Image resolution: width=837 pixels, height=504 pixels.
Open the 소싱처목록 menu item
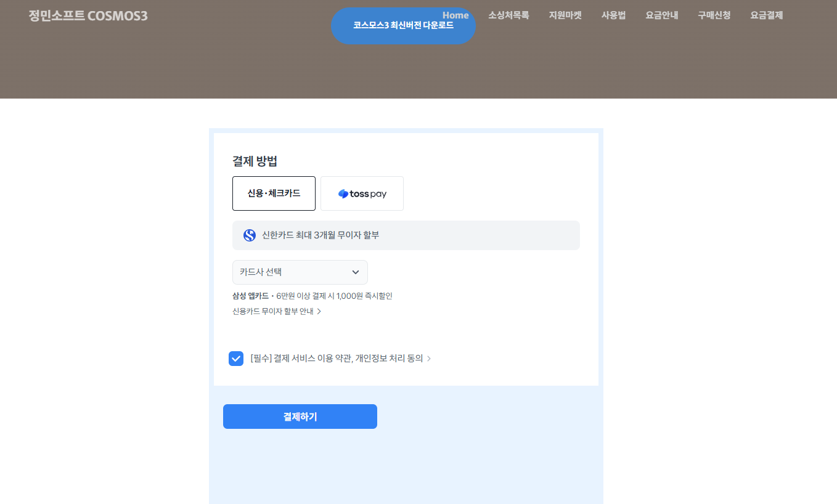pyautogui.click(x=508, y=15)
